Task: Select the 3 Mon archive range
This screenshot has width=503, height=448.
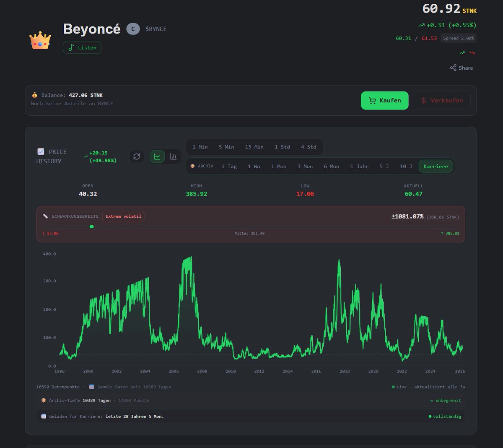Action: click(x=305, y=166)
